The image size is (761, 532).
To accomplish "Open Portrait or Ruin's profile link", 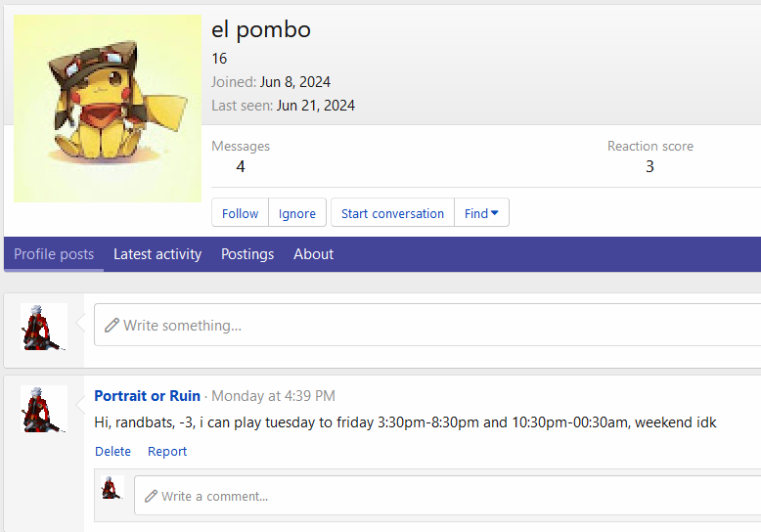I will coord(147,396).
